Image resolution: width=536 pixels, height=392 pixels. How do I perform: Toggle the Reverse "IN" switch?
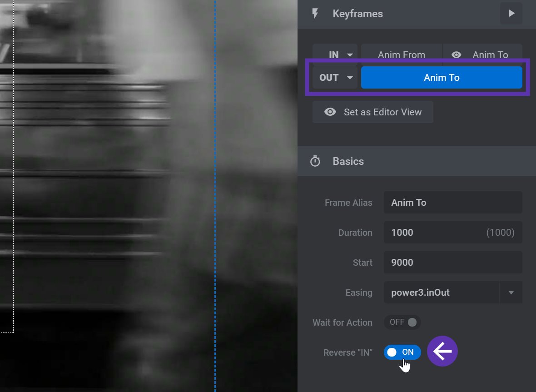point(402,352)
